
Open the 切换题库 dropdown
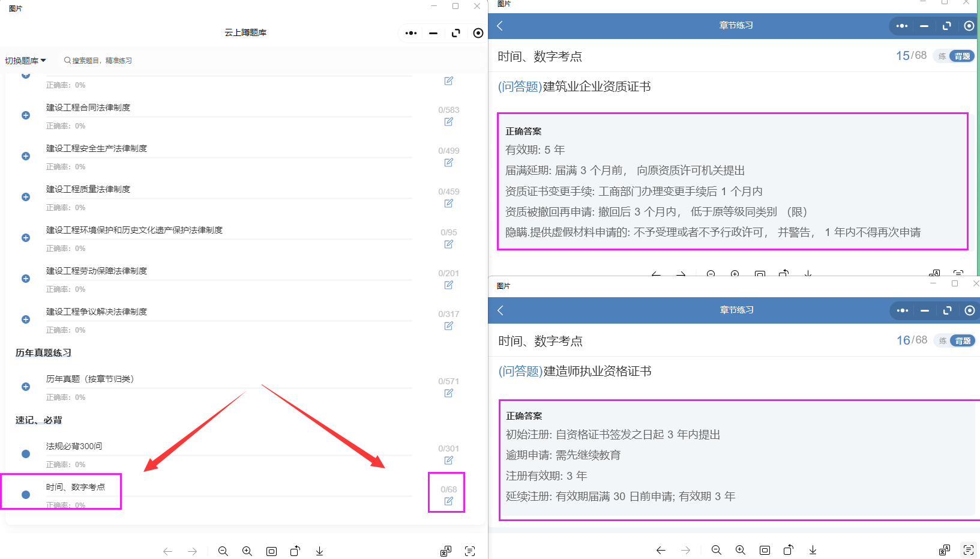(25, 61)
